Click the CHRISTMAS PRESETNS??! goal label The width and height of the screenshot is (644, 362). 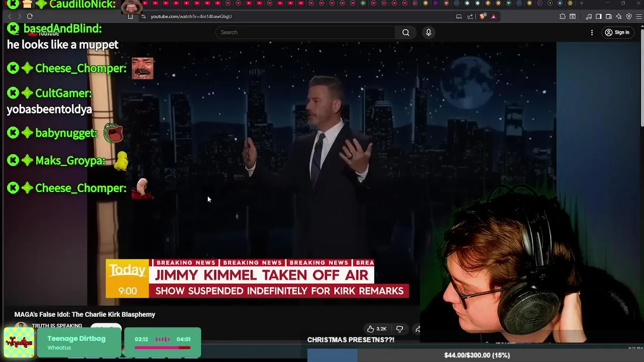point(351,340)
